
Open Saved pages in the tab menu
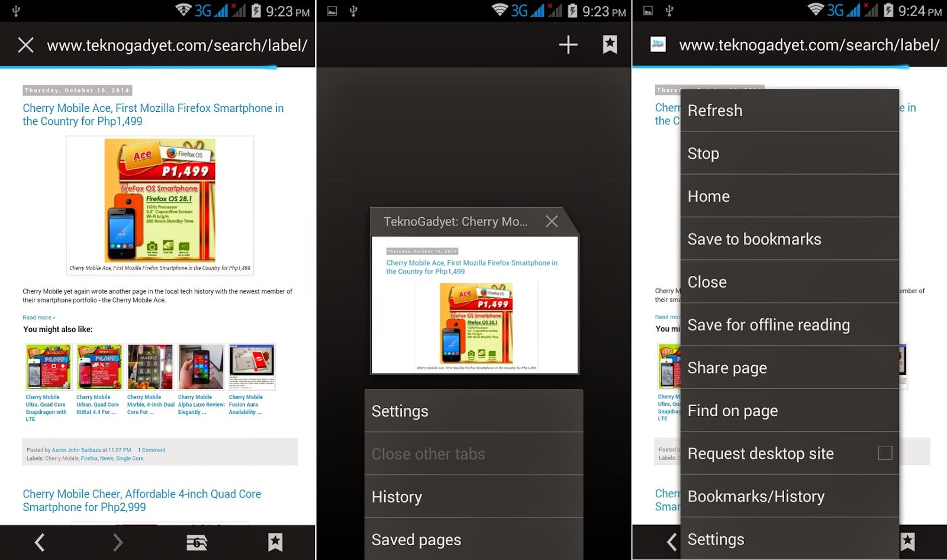(x=474, y=539)
